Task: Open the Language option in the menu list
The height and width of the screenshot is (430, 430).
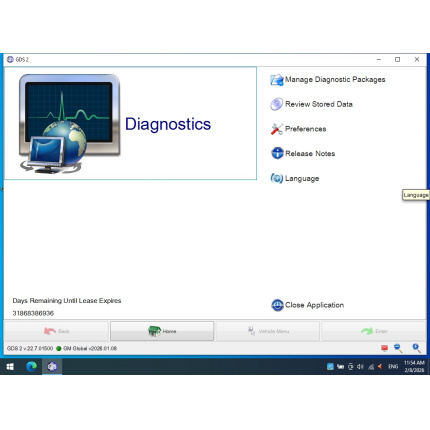Action: (x=295, y=178)
